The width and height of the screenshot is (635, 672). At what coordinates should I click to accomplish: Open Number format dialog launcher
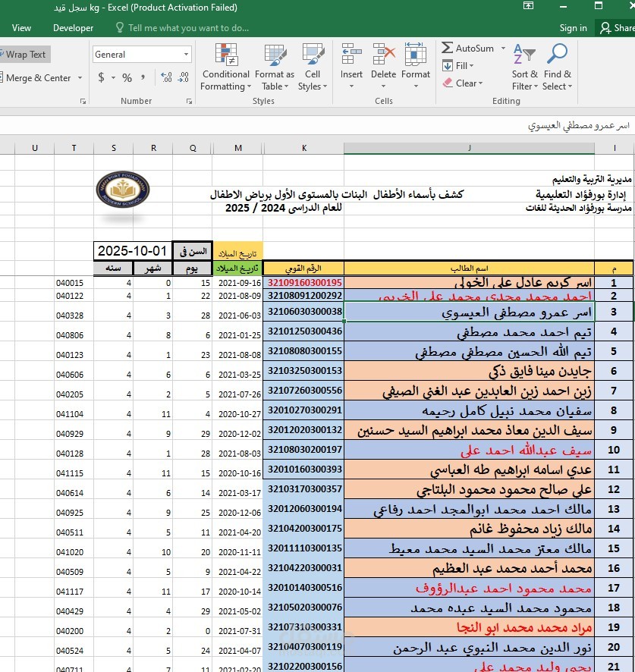point(189,102)
